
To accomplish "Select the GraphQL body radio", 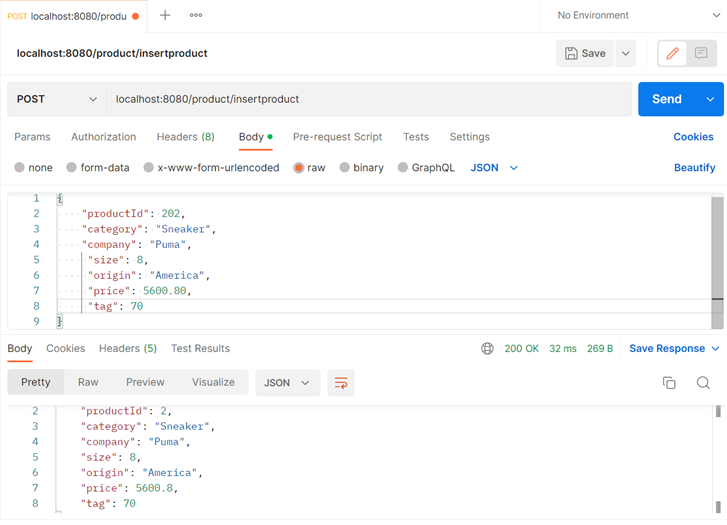I will click(x=403, y=167).
